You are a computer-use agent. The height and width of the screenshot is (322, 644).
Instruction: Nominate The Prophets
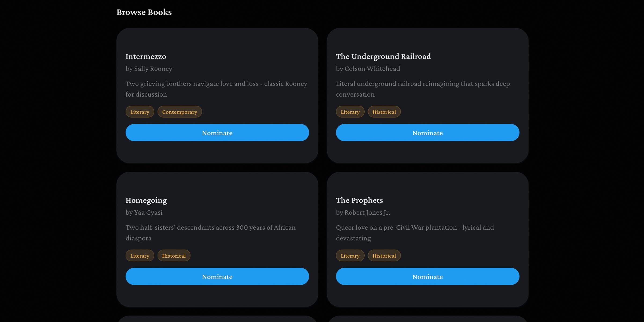(427, 276)
